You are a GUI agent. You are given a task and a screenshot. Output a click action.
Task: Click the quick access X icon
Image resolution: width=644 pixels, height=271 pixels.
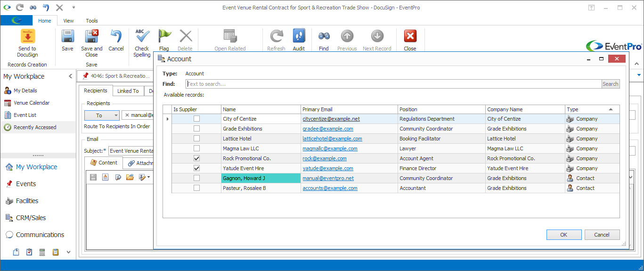pos(59,8)
